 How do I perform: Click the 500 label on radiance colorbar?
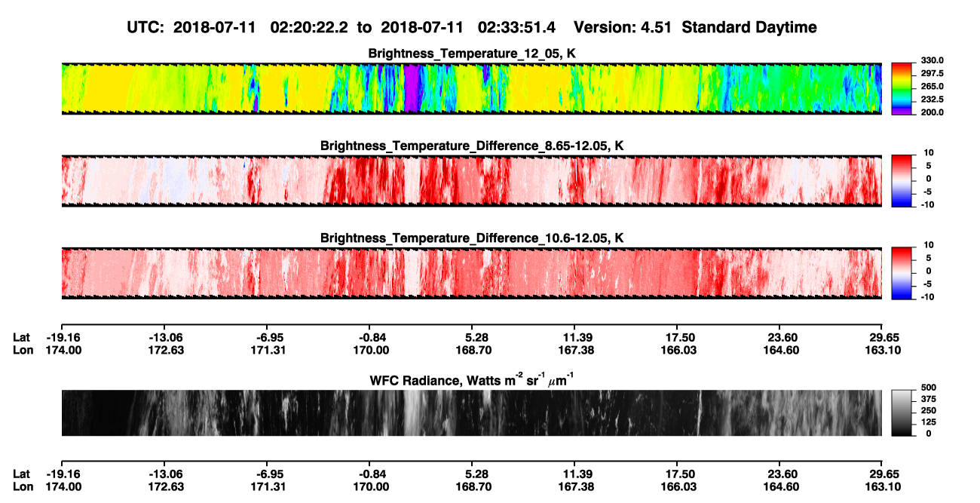pyautogui.click(x=929, y=389)
